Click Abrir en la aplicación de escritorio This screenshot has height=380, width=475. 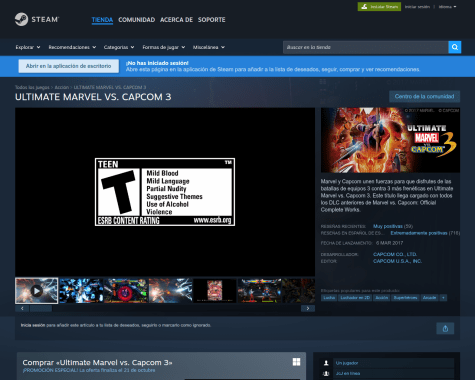pyautogui.click(x=69, y=66)
